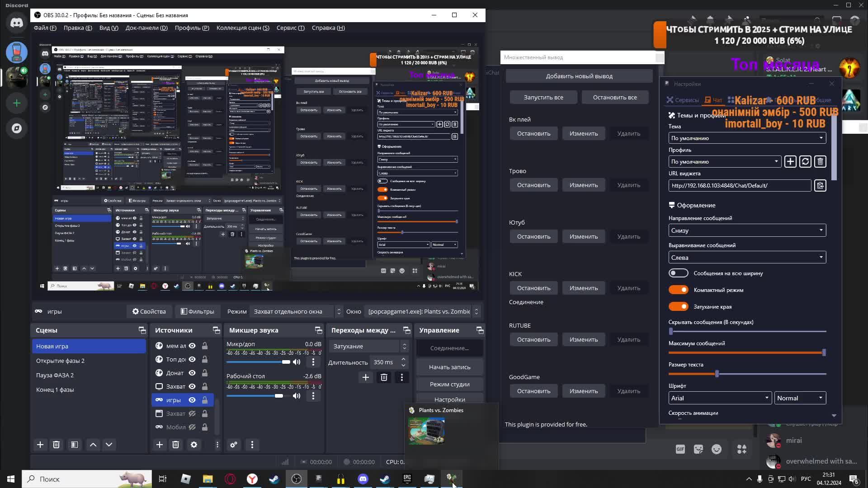Open transition three-dot properties menu
The width and height of the screenshot is (868, 488).
pyautogui.click(x=402, y=377)
